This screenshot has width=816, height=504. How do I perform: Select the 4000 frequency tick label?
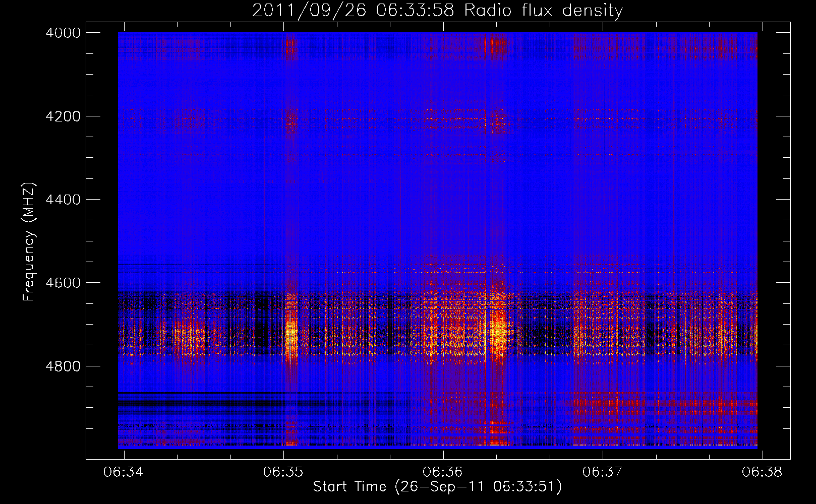63,33
